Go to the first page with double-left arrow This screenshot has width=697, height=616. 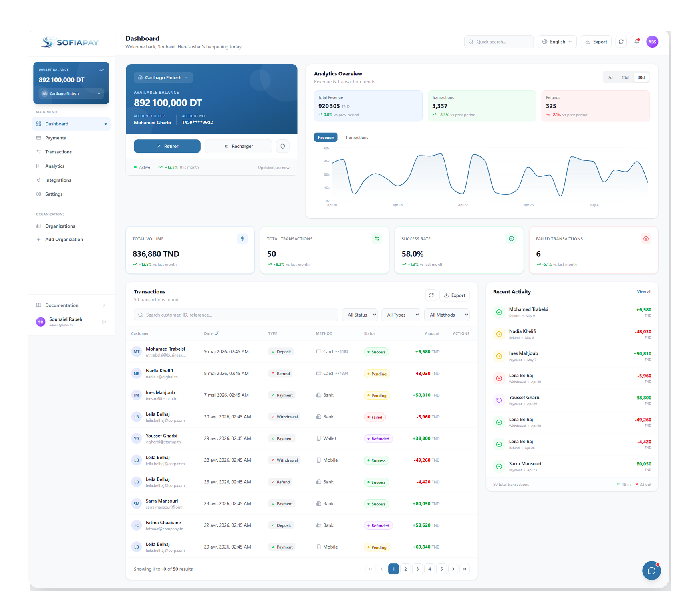tap(371, 569)
